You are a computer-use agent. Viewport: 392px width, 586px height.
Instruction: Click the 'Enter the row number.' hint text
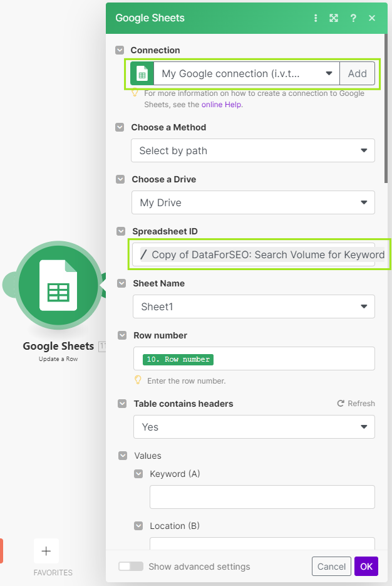pos(186,381)
